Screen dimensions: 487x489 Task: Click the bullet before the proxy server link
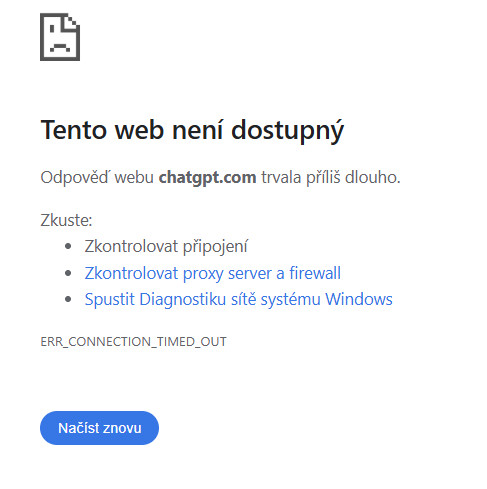68,273
